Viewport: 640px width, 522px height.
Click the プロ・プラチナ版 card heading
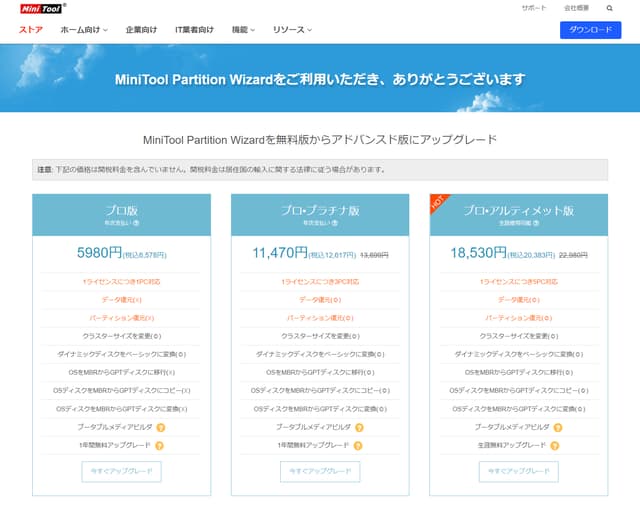[x=320, y=211]
